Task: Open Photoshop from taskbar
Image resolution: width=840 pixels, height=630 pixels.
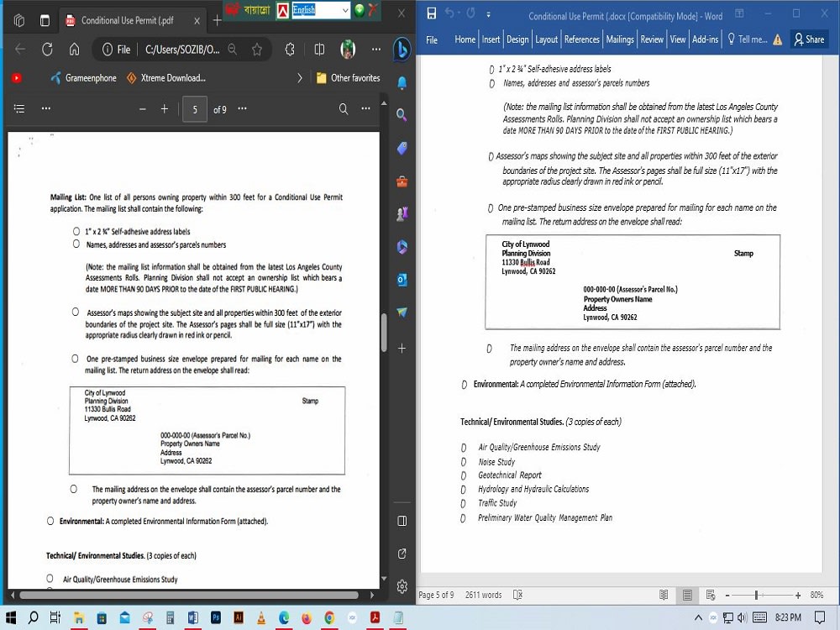Action: tap(216, 617)
